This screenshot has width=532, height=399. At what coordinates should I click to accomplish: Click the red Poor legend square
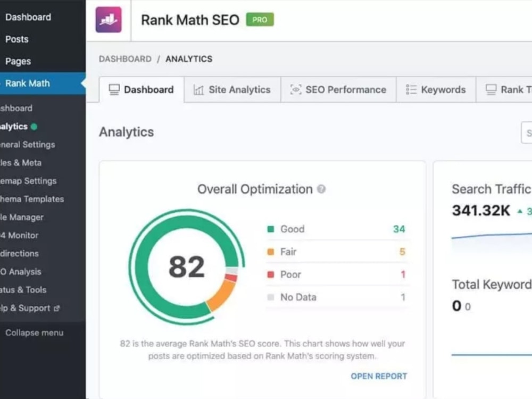tap(271, 275)
